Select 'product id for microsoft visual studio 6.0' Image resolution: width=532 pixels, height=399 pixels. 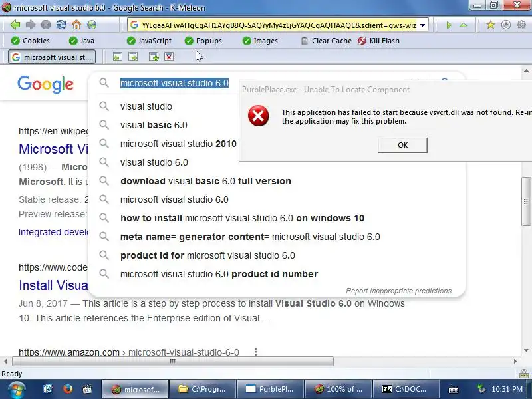click(207, 255)
